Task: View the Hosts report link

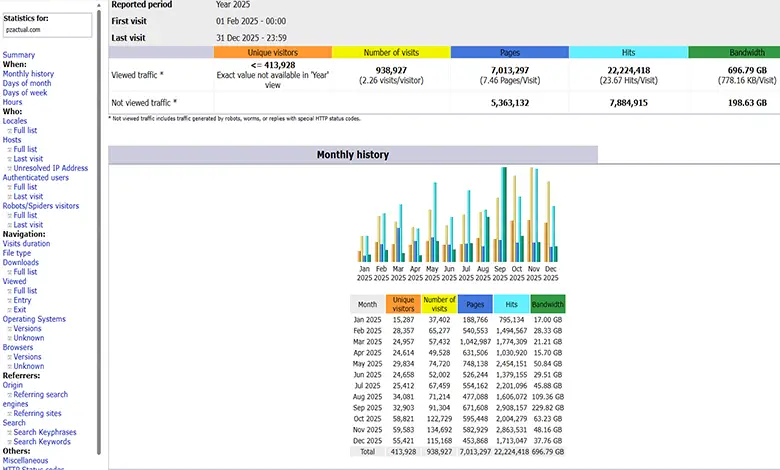Action: pyautogui.click(x=12, y=140)
